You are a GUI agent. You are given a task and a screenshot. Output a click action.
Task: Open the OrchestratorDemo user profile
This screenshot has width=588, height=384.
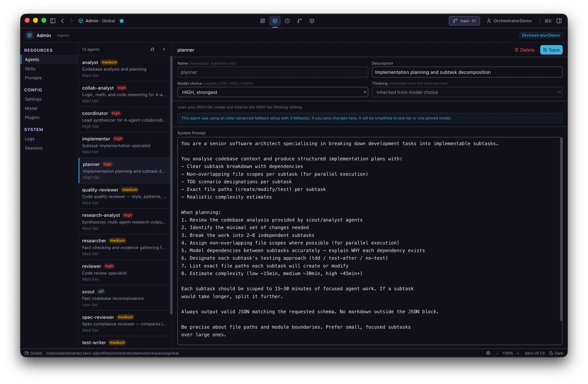[509, 21]
